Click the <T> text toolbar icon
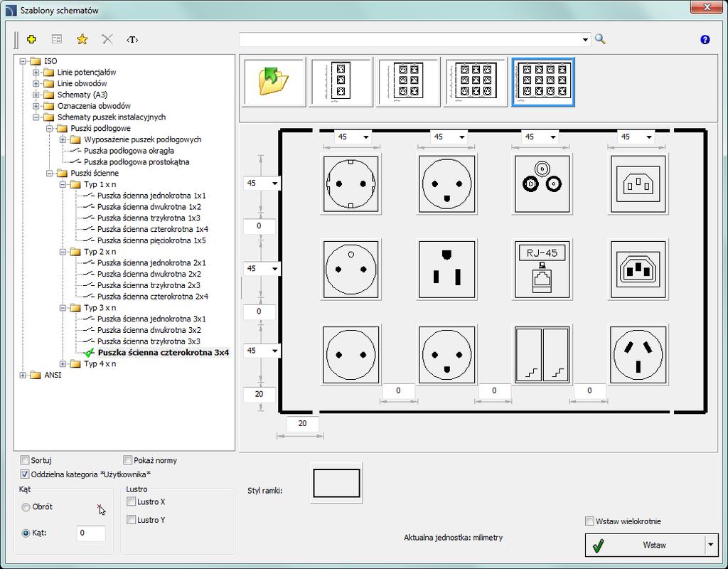The width and height of the screenshot is (728, 569). (x=132, y=40)
